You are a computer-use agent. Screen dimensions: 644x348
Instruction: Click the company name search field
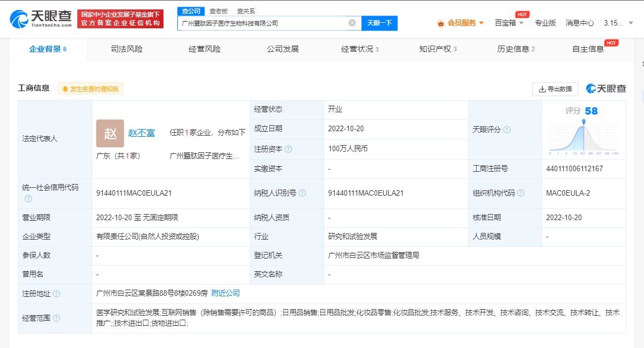(x=261, y=23)
